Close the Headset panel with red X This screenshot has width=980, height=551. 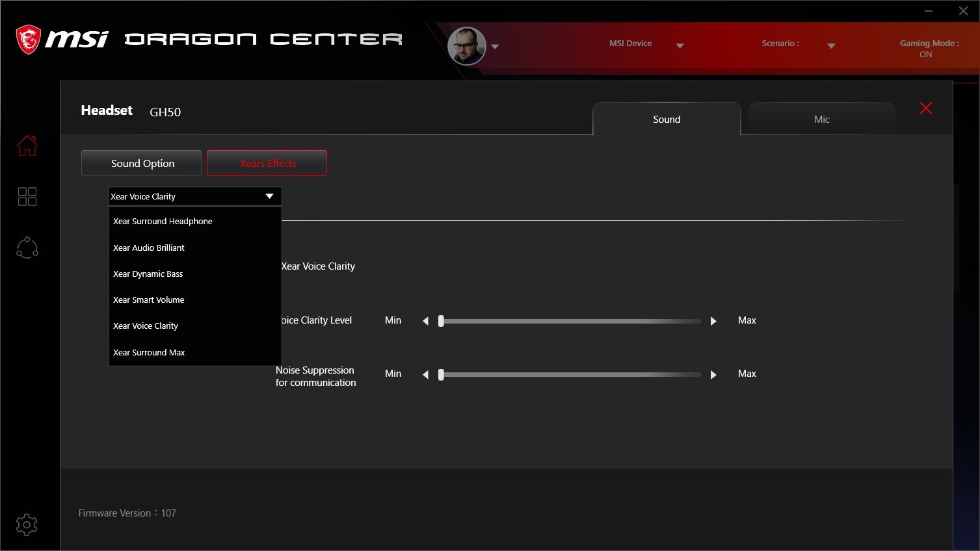pyautogui.click(x=926, y=109)
